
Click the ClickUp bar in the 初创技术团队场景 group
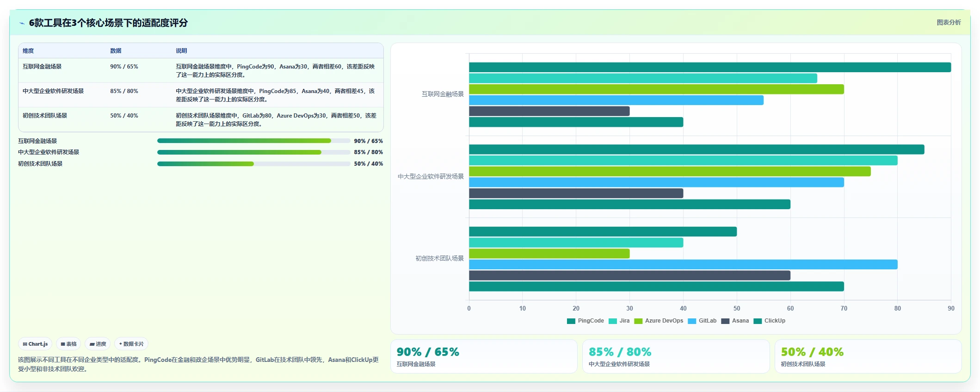point(656,286)
